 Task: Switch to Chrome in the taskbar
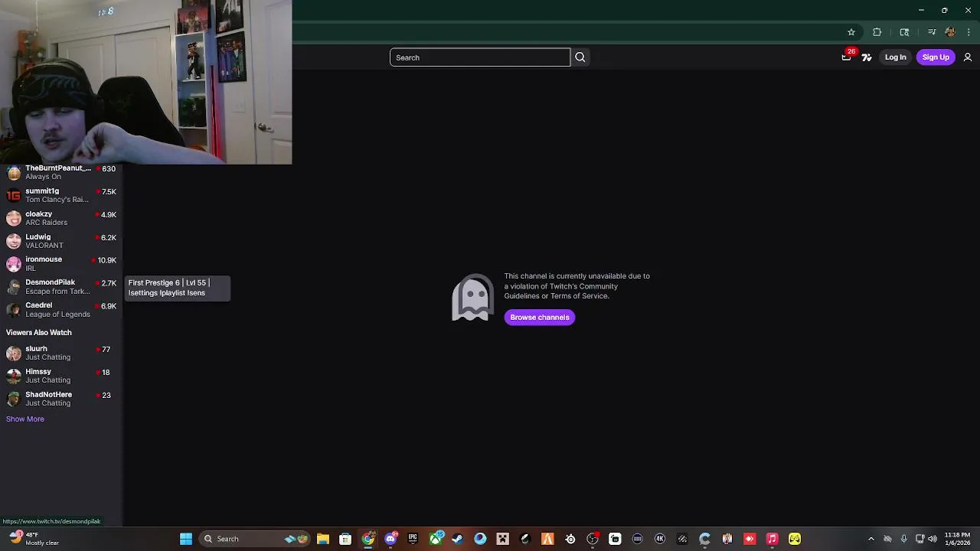click(368, 539)
